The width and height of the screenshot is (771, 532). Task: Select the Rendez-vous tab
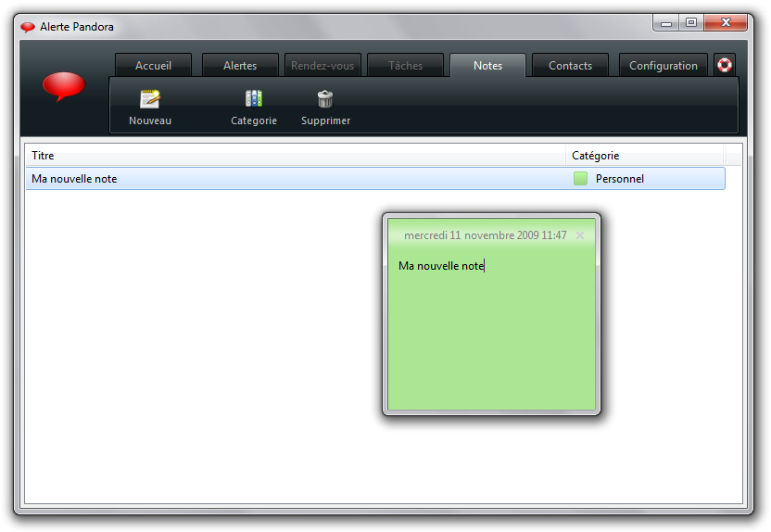[322, 66]
